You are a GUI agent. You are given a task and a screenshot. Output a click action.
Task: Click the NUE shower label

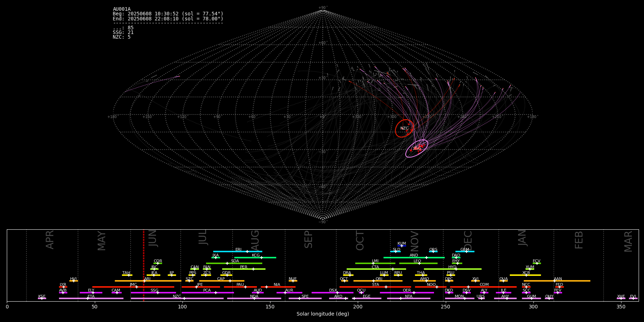point(293,279)
